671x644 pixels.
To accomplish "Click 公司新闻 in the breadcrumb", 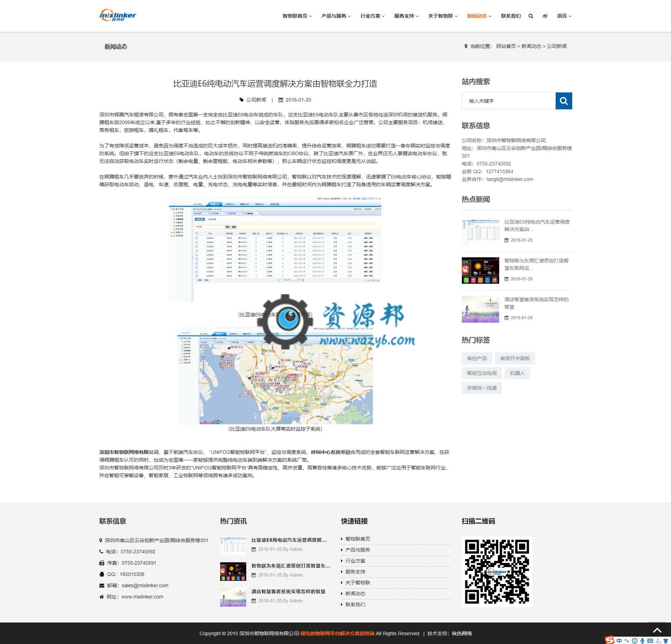I will pos(557,46).
